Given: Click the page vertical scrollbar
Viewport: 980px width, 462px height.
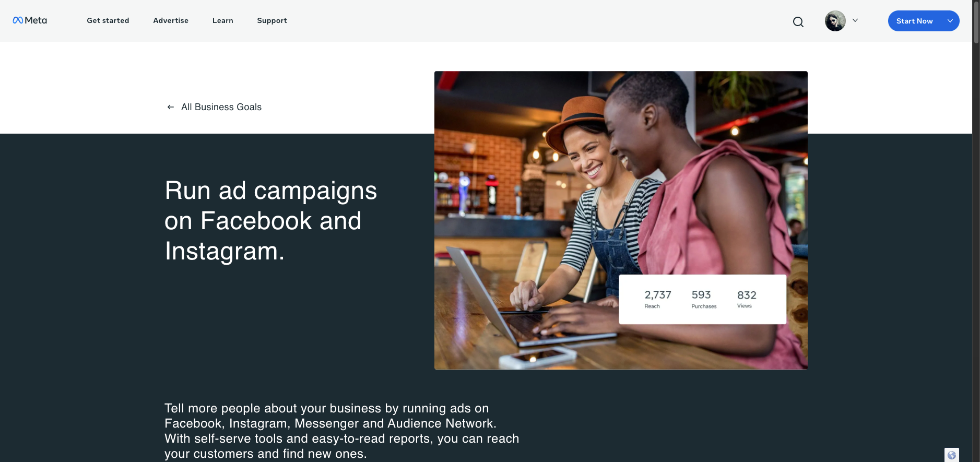Looking at the screenshot, I should [976, 231].
